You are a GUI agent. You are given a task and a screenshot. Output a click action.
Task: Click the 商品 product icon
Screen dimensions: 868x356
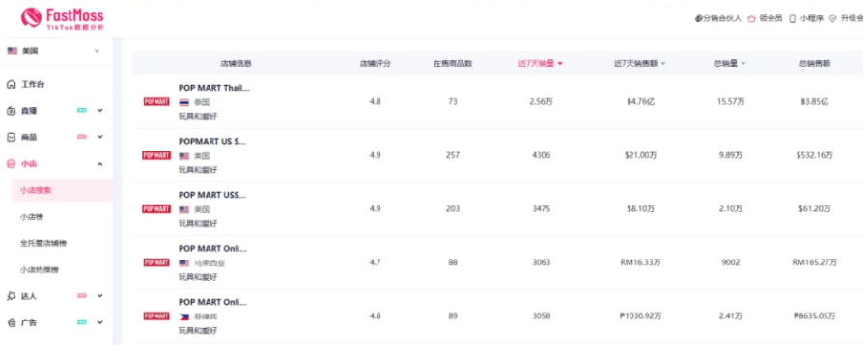coord(11,137)
